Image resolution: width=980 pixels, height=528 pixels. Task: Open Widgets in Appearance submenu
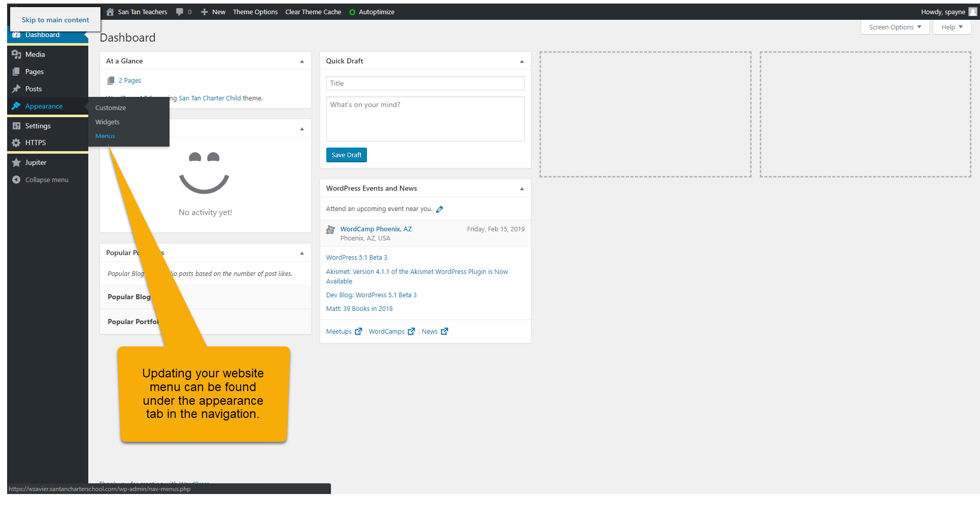coord(108,122)
